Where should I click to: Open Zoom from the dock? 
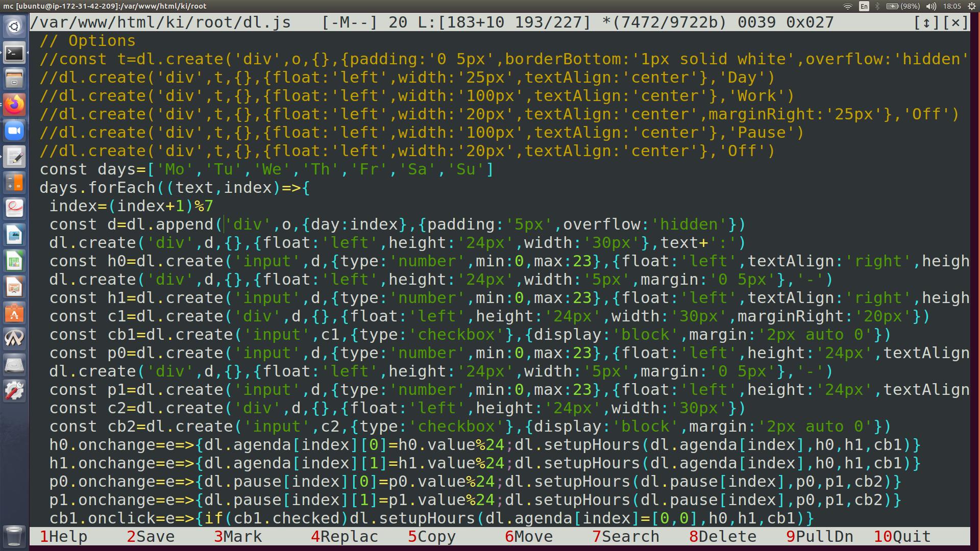(x=14, y=131)
